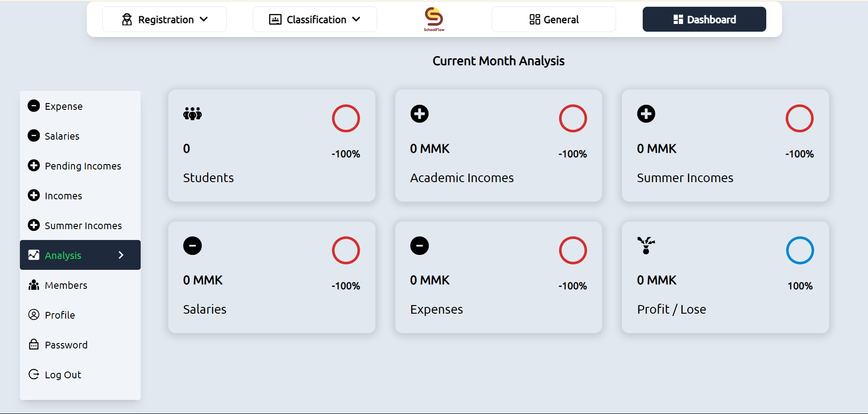This screenshot has width=868, height=414.
Task: Click the Students group icon on card
Action: pyautogui.click(x=192, y=113)
